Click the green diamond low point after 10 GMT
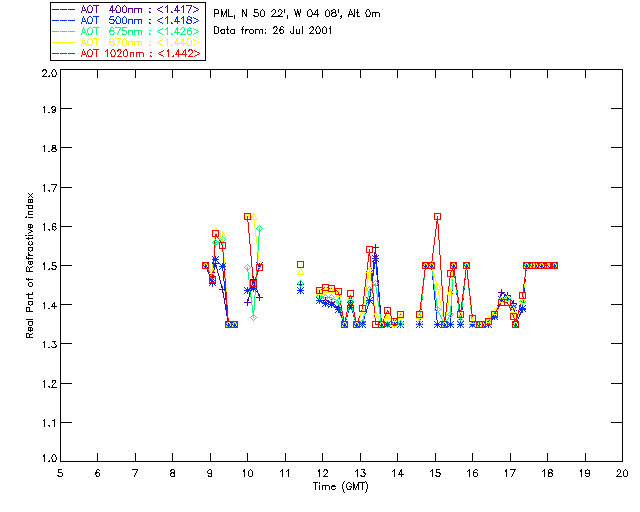This screenshot has height=512, width=640. click(253, 317)
